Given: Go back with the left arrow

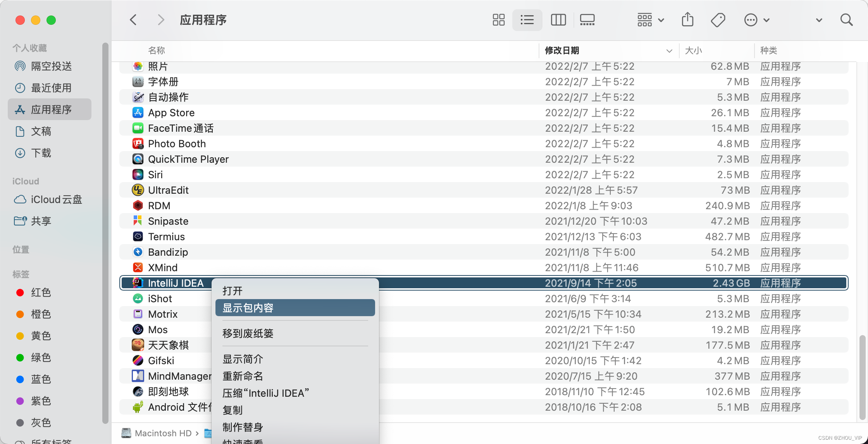Looking at the screenshot, I should point(133,20).
